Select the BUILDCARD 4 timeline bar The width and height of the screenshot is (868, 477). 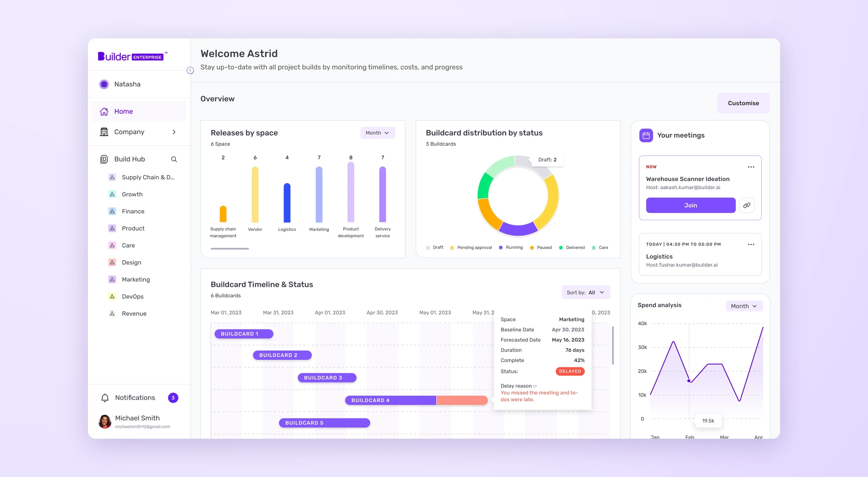pyautogui.click(x=416, y=400)
